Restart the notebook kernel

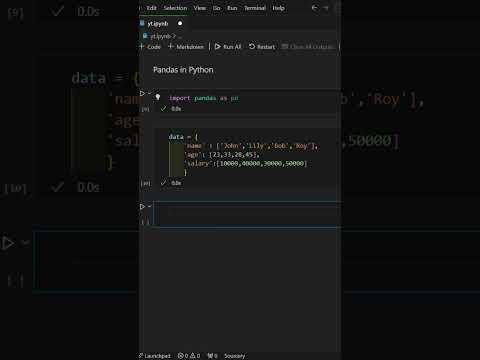pos(262,47)
